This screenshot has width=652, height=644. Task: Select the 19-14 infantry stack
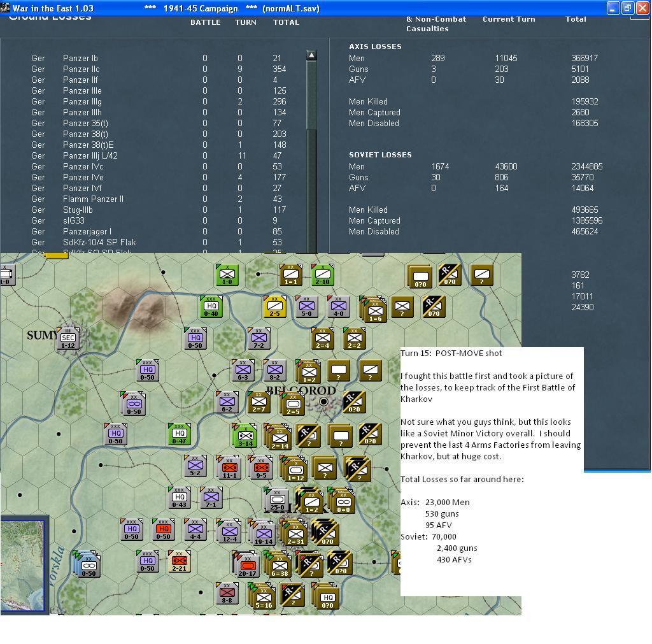[262, 533]
